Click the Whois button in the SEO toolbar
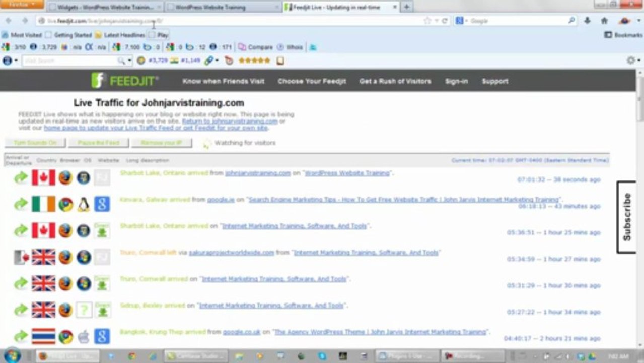This screenshot has width=644, height=363. click(290, 47)
